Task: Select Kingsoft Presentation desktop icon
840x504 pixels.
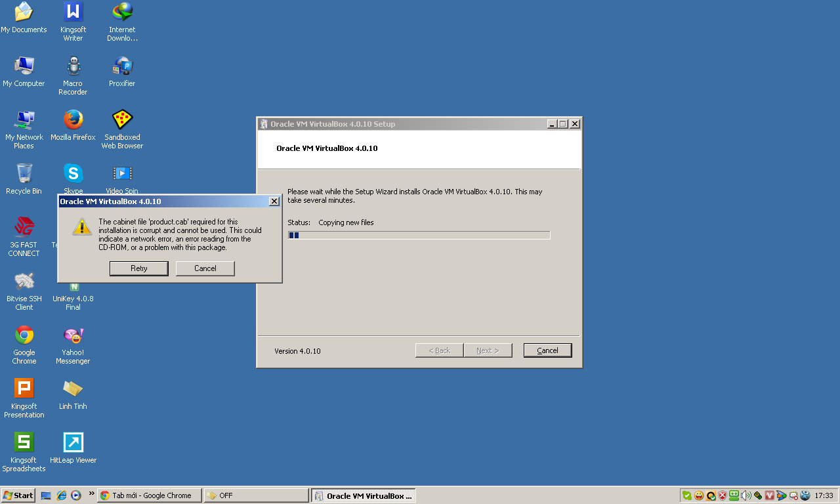Action: point(24,398)
